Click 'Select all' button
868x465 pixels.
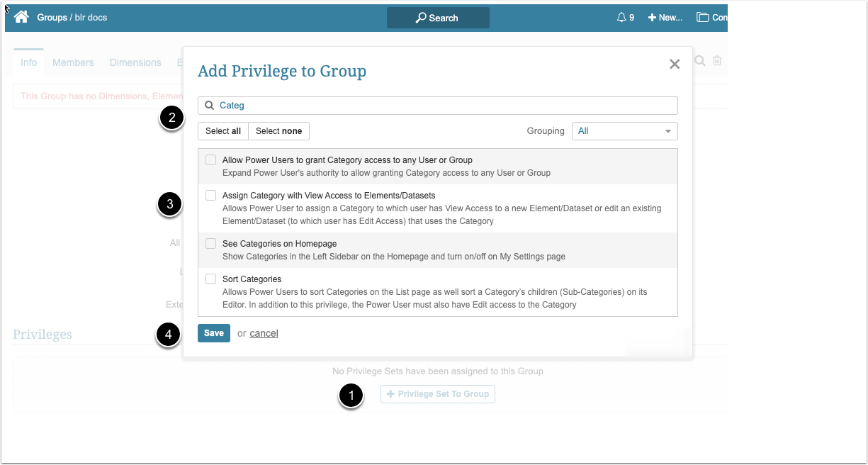click(x=223, y=131)
